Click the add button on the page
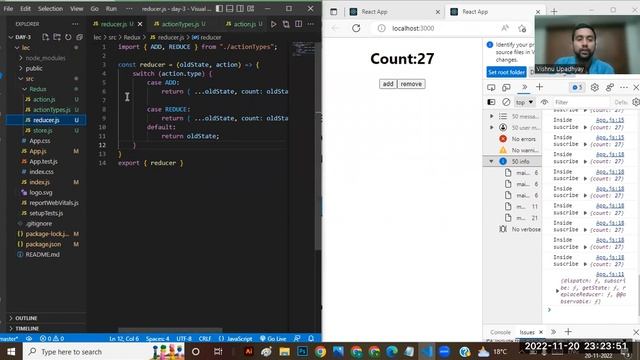Viewport: 640px width, 360px height. 388,84
